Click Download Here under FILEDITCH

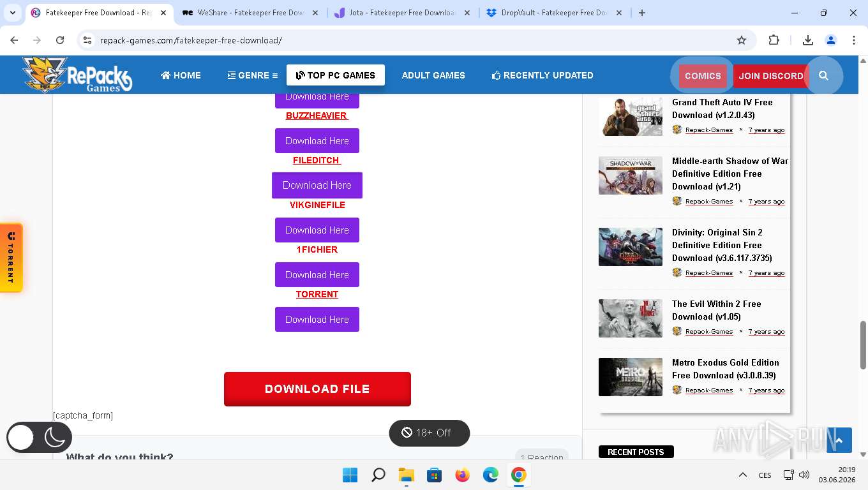[317, 186]
